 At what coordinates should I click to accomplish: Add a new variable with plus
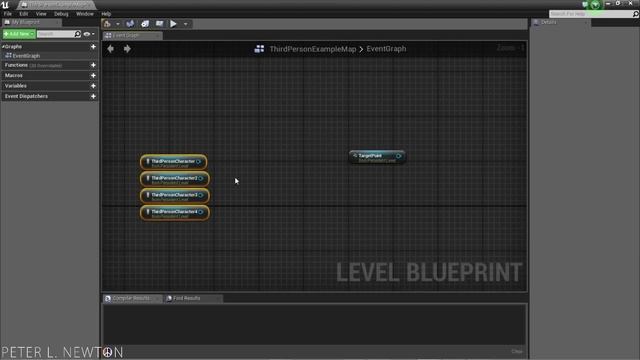[x=93, y=86]
